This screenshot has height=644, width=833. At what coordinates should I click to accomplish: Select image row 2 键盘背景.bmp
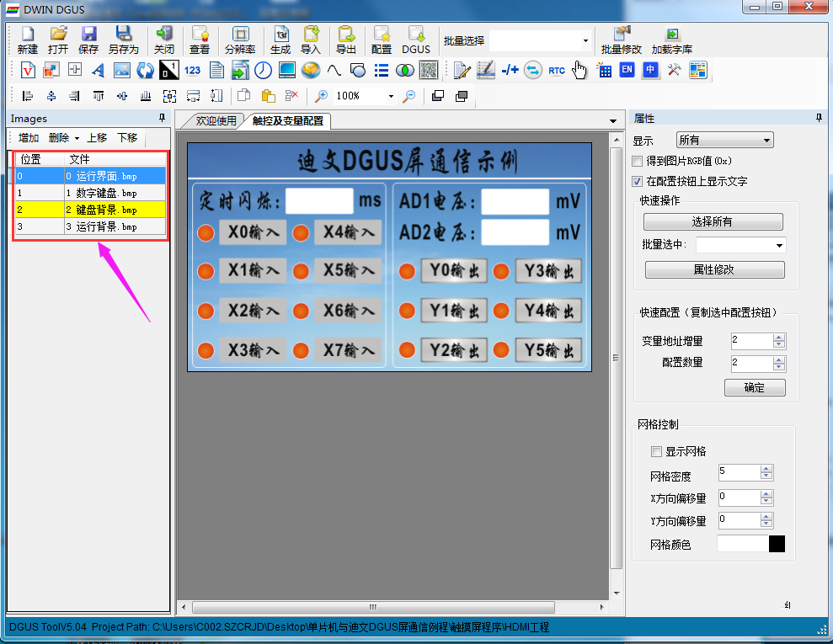coord(90,210)
